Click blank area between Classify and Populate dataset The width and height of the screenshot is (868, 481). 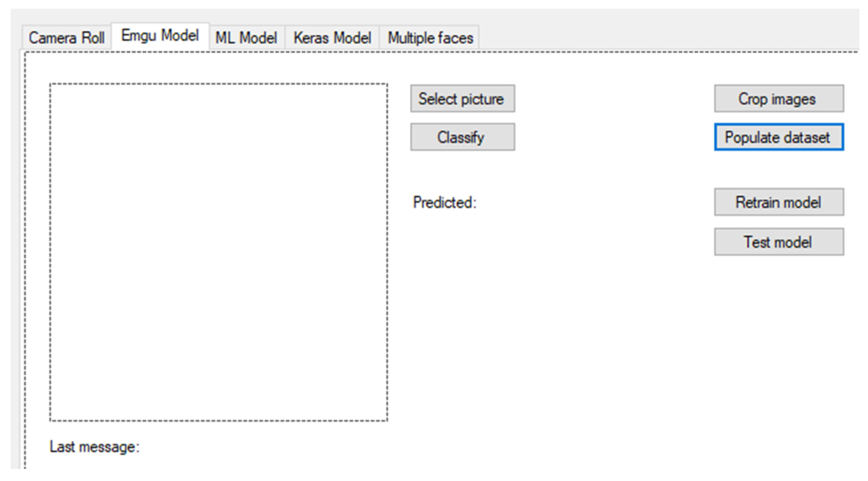click(615, 137)
